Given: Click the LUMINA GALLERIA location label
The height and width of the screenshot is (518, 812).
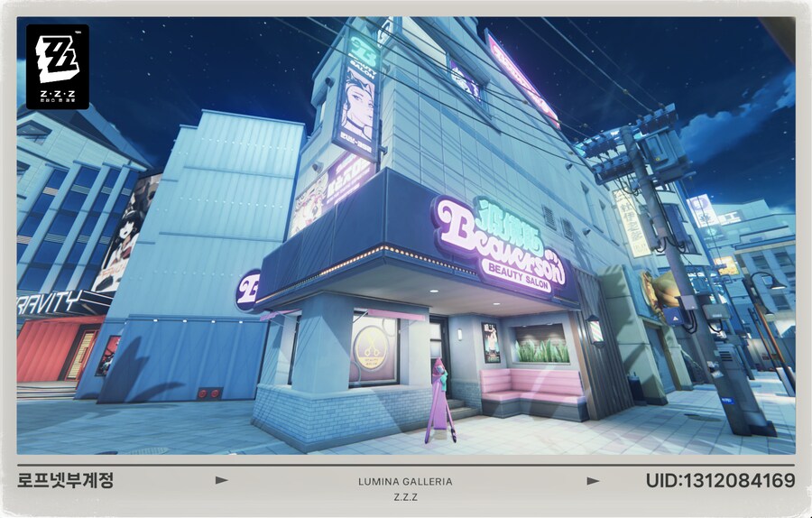Looking at the screenshot, I should click(405, 481).
